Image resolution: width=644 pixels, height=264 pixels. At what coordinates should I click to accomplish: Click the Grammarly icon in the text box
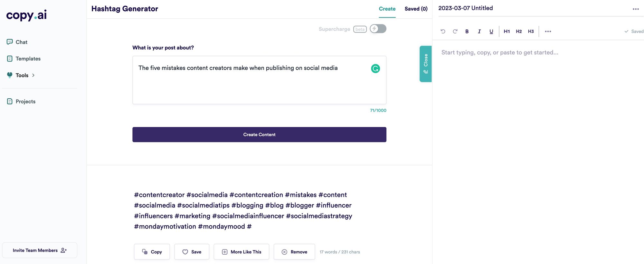375,68
